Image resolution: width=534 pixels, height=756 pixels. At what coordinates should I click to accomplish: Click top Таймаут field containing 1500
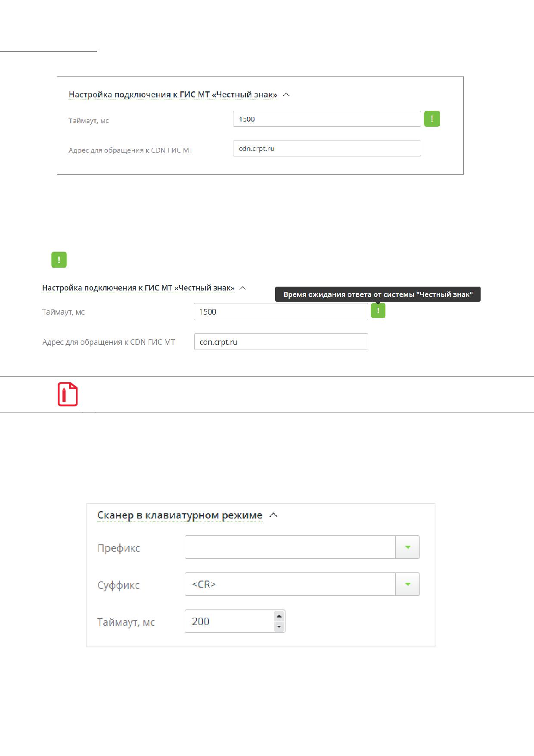[327, 119]
